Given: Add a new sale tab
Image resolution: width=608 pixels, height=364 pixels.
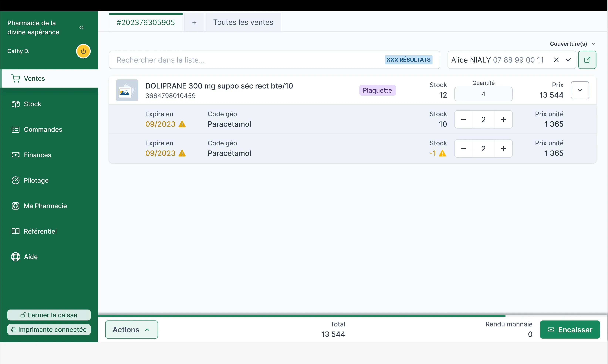Looking at the screenshot, I should click(194, 23).
